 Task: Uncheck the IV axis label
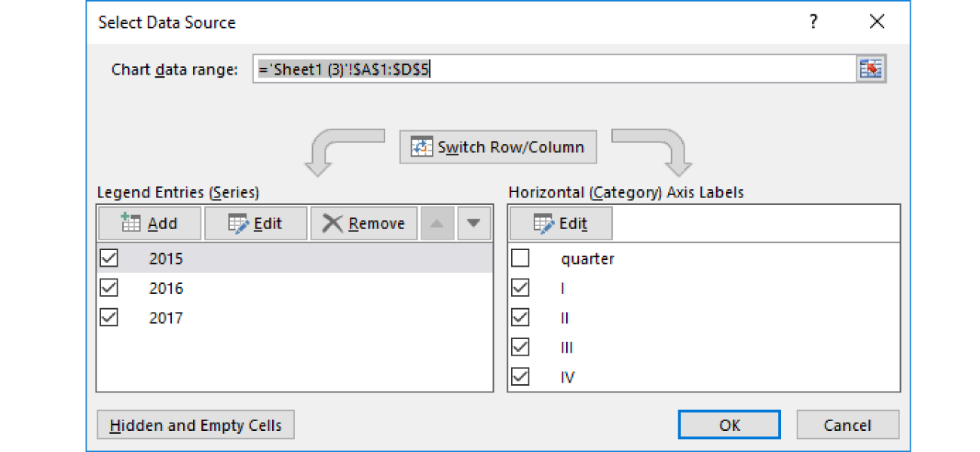point(520,376)
